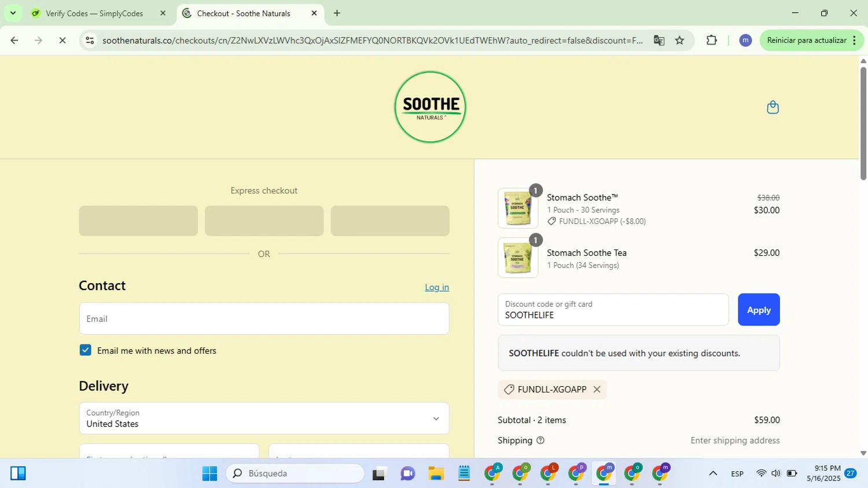This screenshot has width=868, height=488.
Task: Open Chrome three-dot menu
Action: coord(855,41)
